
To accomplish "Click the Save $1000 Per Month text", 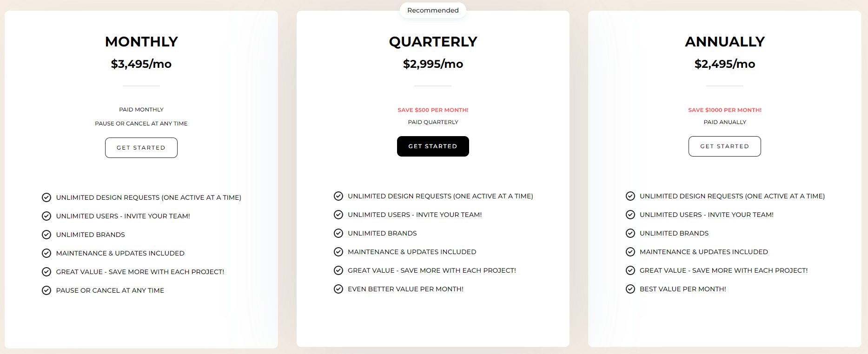I will [725, 110].
